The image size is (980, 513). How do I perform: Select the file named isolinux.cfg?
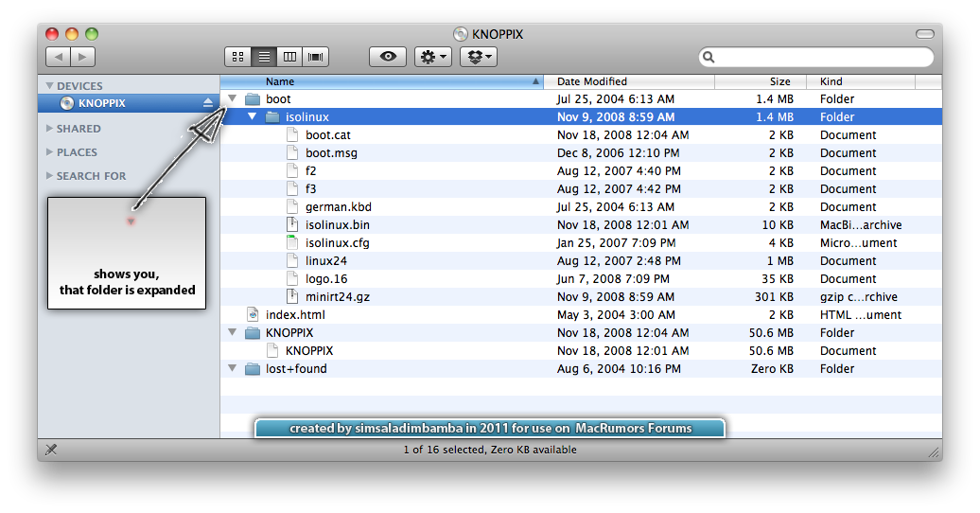pyautogui.click(x=338, y=243)
